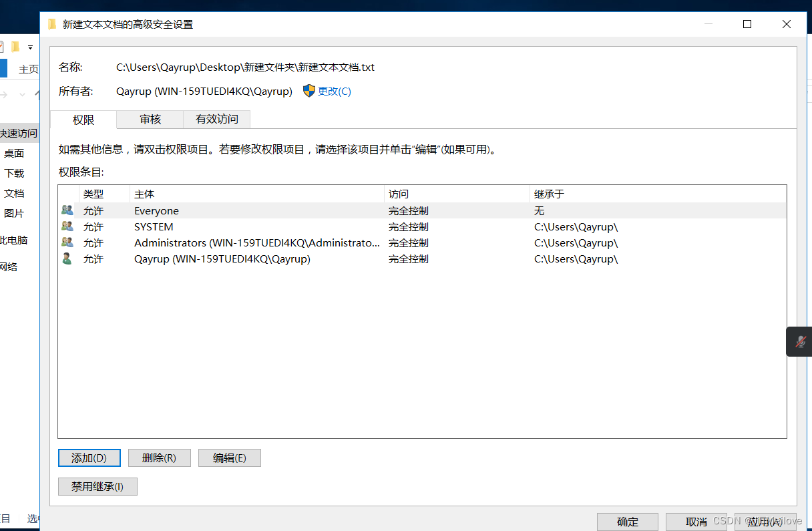The width and height of the screenshot is (812, 531).
Task: Sort by the 类型 column header
Action: pyautogui.click(x=104, y=194)
